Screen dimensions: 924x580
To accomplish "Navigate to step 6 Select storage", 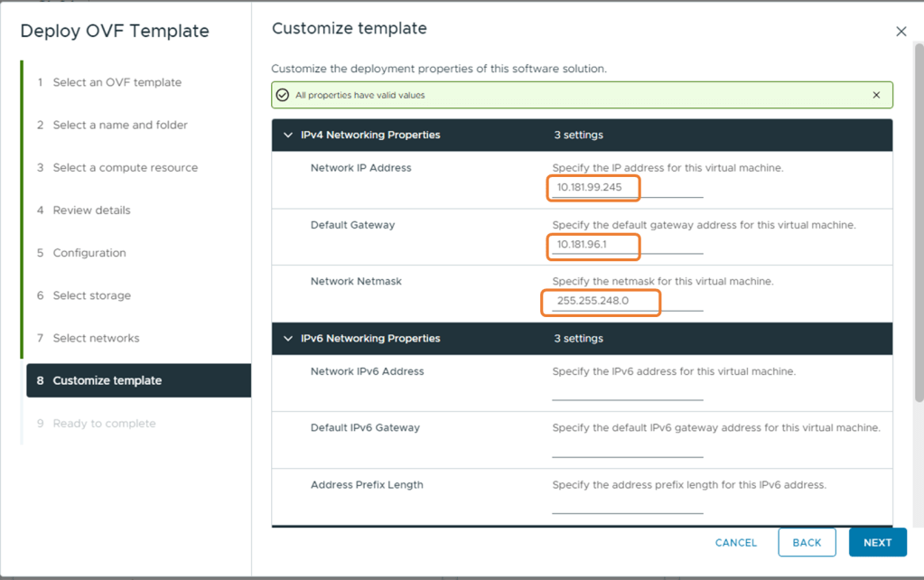I will coord(91,295).
